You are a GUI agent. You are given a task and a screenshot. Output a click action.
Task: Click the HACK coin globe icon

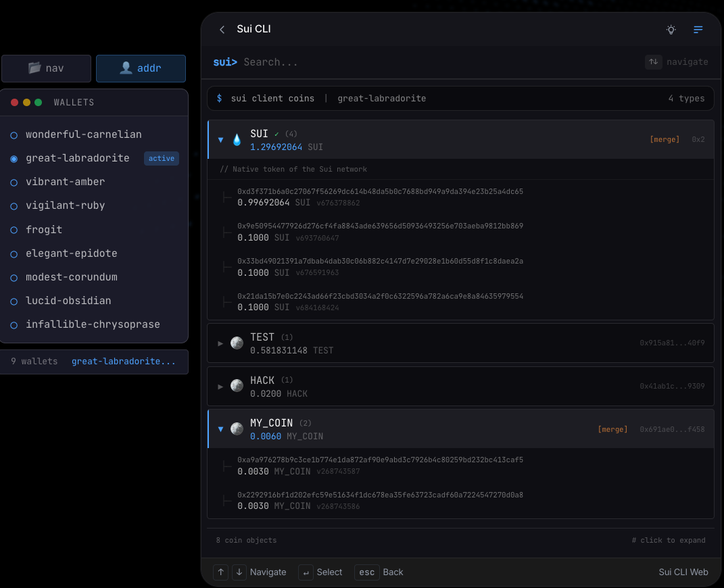(x=237, y=386)
